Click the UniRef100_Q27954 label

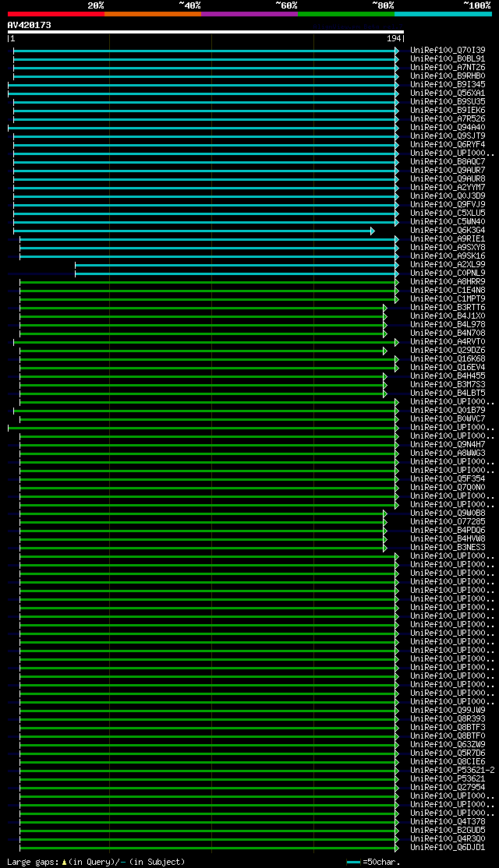coord(448,788)
